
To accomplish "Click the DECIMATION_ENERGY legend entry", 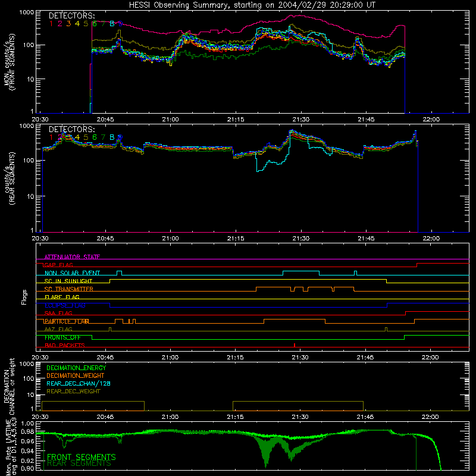I will pos(76,368).
